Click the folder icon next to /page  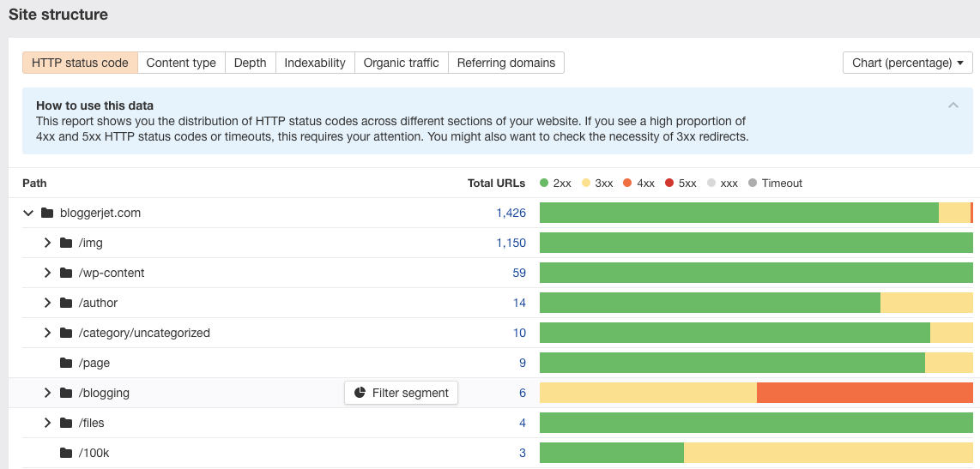(x=66, y=363)
